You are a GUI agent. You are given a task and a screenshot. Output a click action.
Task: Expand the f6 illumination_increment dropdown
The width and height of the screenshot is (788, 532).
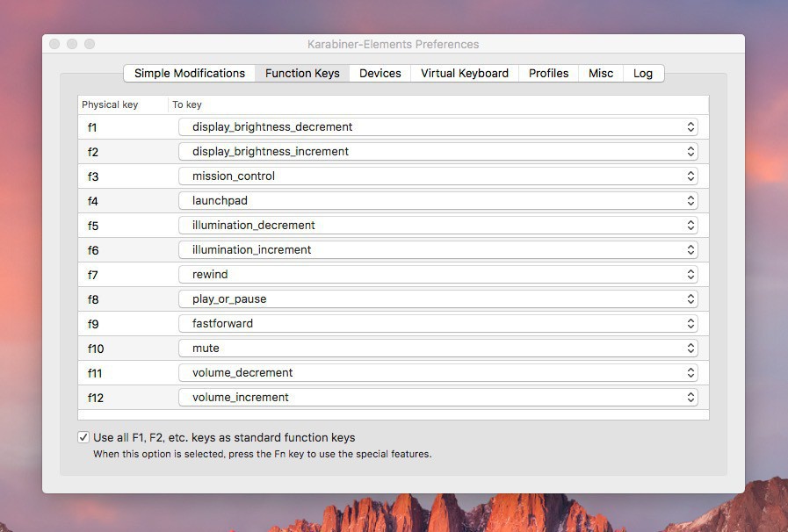tap(437, 250)
